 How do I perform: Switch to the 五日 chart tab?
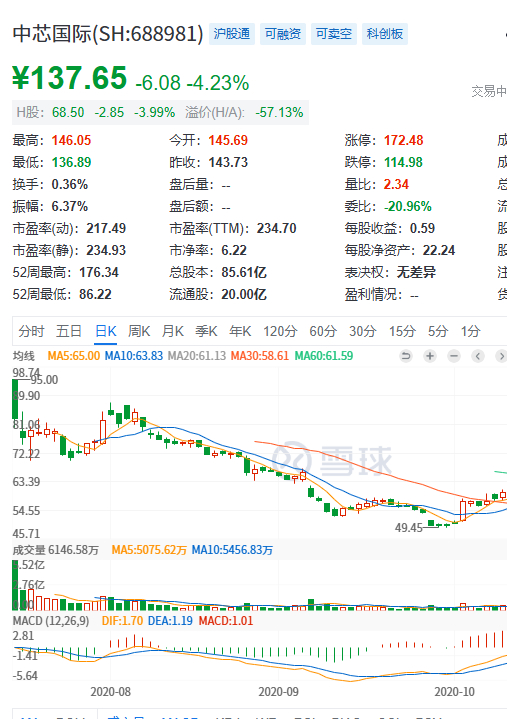click(x=69, y=331)
